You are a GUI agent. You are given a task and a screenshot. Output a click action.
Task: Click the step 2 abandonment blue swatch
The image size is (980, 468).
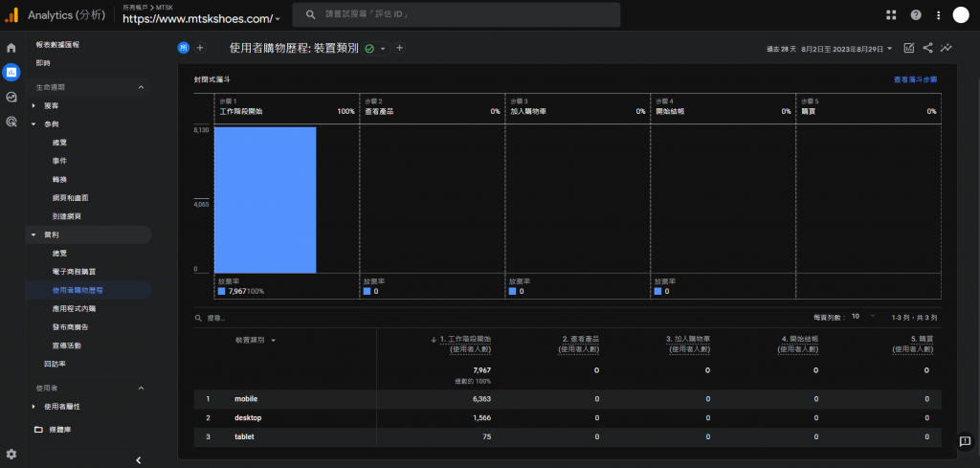coord(367,291)
